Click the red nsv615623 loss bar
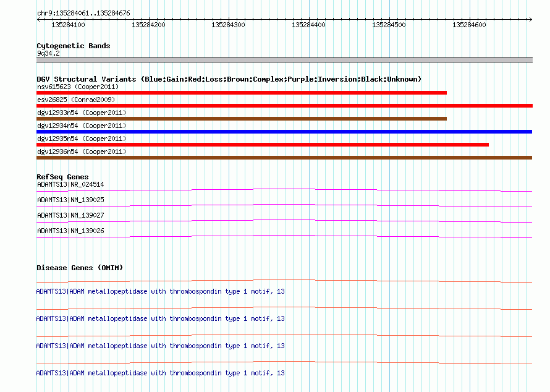 [x=242, y=93]
